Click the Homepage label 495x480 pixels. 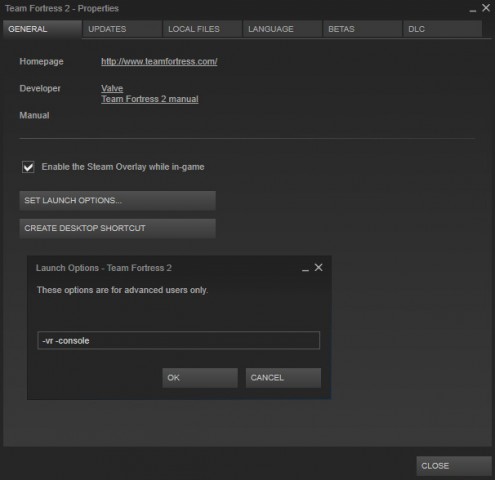pos(41,61)
